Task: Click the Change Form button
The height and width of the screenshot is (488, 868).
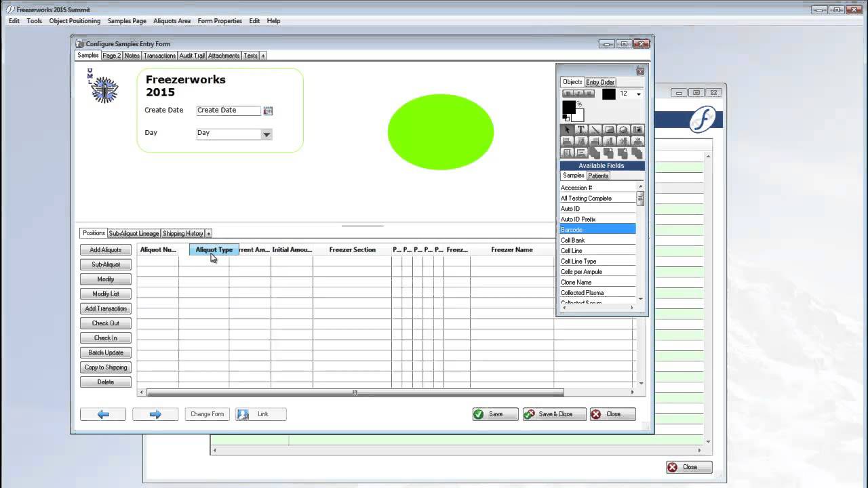Action: pos(207,414)
